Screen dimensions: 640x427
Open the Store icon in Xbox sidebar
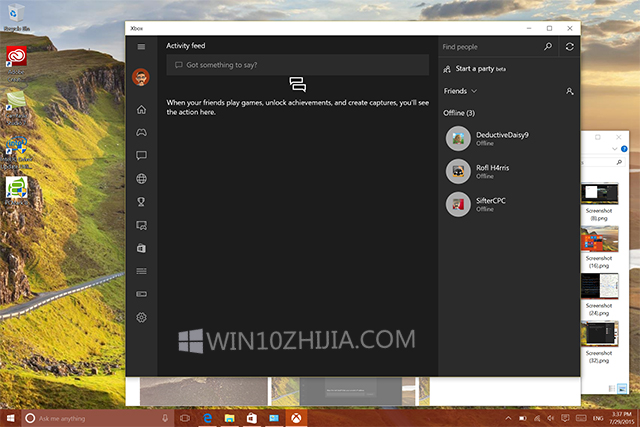141,248
